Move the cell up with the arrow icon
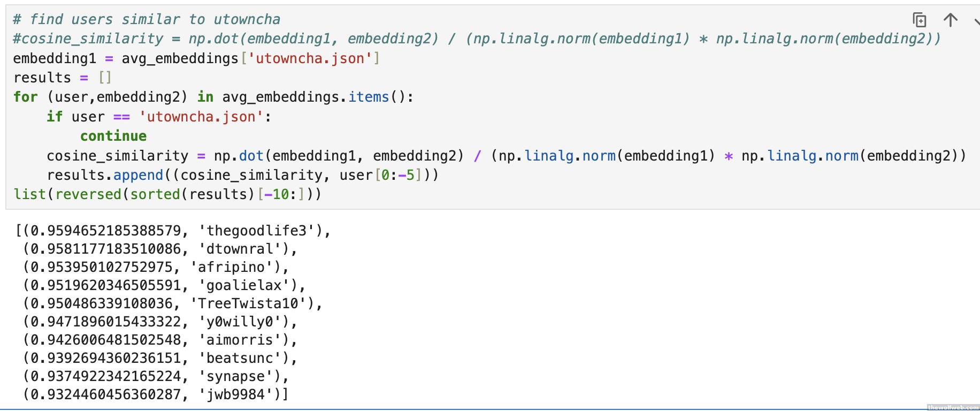 pos(950,20)
